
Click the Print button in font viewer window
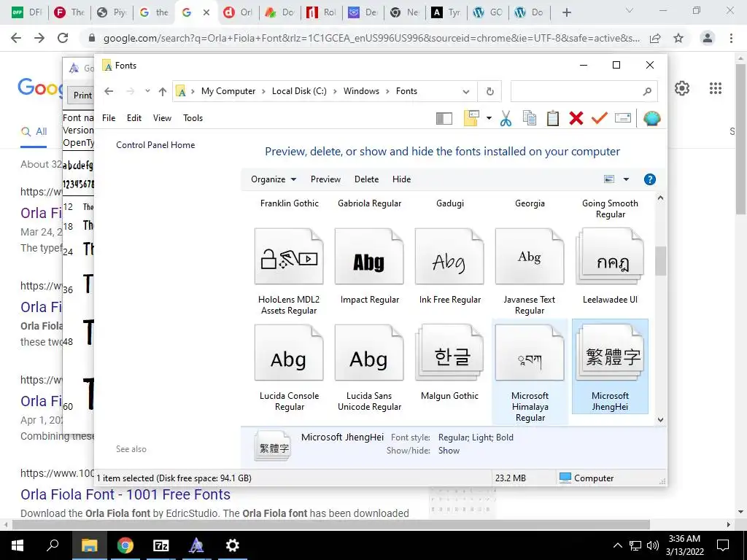click(82, 96)
